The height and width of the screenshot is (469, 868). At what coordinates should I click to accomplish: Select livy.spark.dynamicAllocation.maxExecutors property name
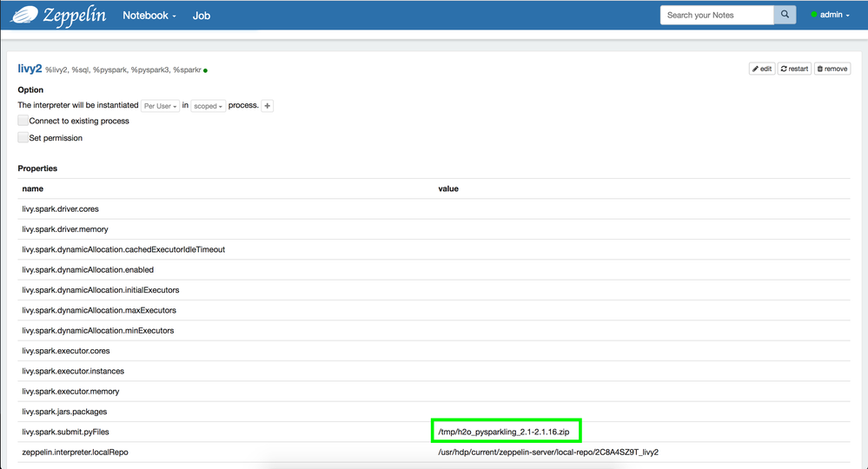point(99,310)
